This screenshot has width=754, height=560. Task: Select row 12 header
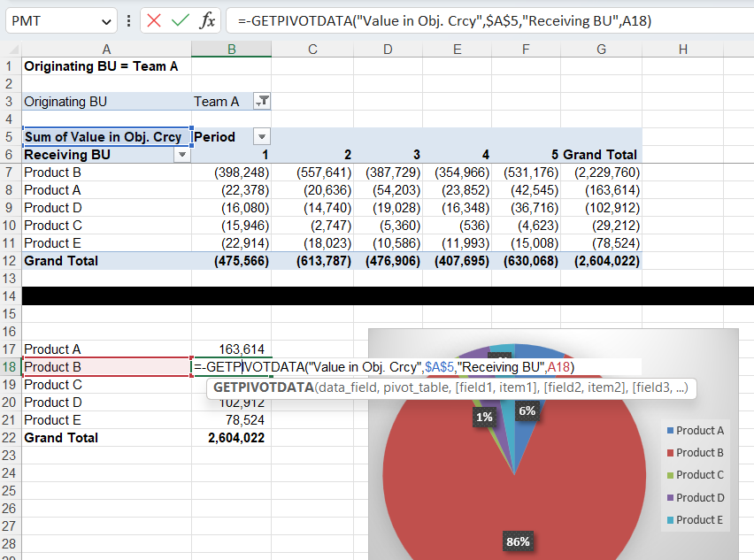click(10, 261)
